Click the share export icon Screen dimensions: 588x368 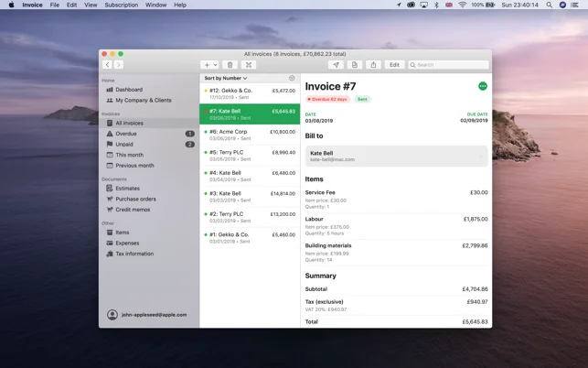pos(373,65)
